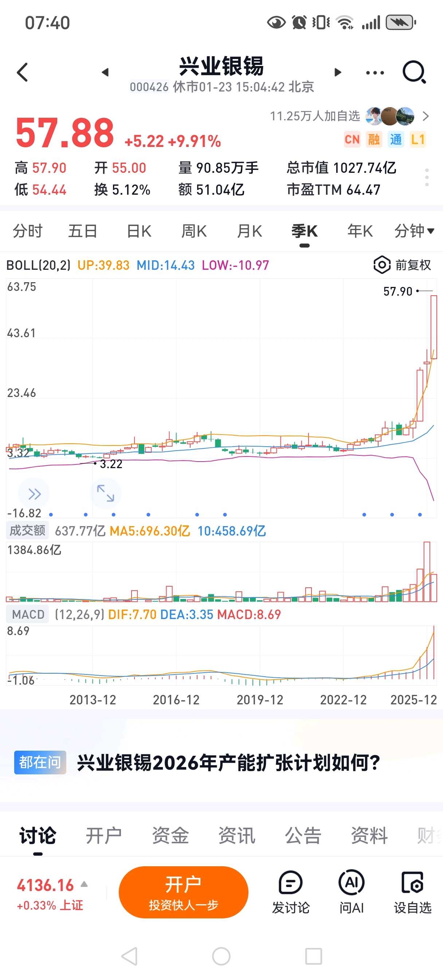Tap Android back navigation triangle
The height and width of the screenshot is (980, 443).
(x=129, y=956)
